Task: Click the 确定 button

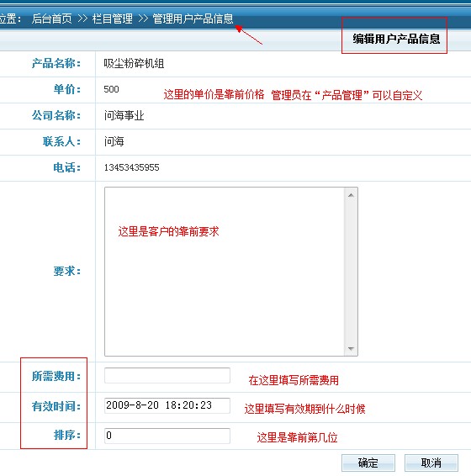Action: [x=368, y=463]
